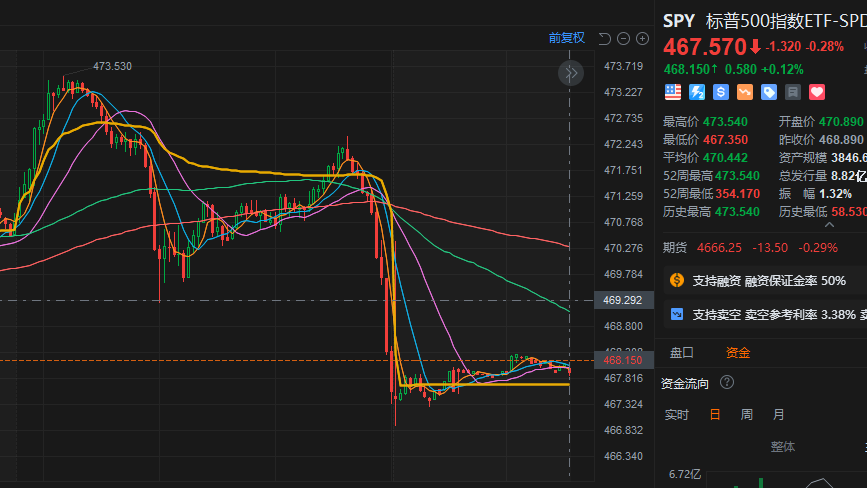
Task: Reset chart view with undo arrow
Action: pyautogui.click(x=604, y=38)
